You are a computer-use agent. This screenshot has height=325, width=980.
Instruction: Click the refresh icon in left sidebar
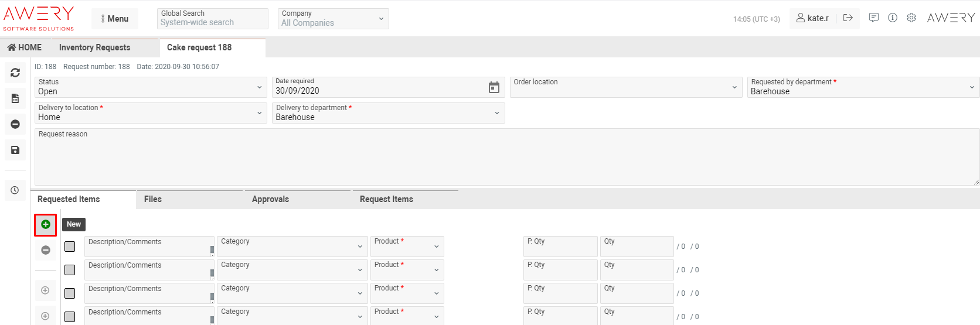click(15, 73)
